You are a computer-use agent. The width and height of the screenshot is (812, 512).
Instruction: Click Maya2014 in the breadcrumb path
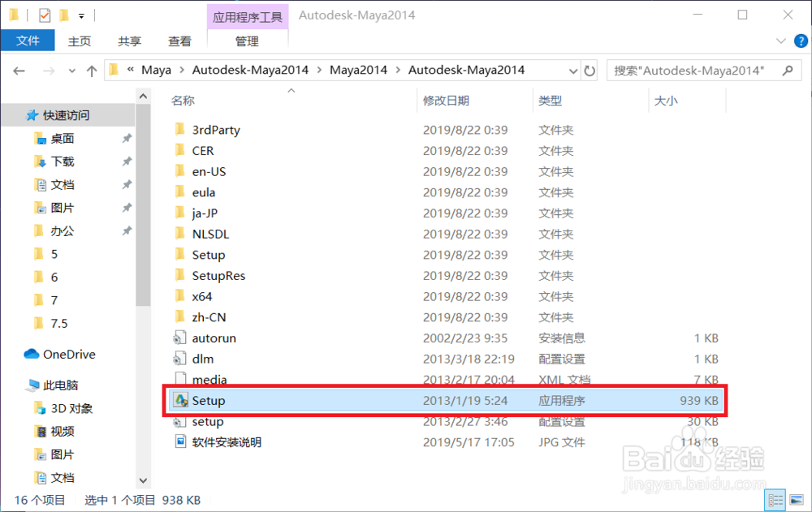tap(358, 70)
